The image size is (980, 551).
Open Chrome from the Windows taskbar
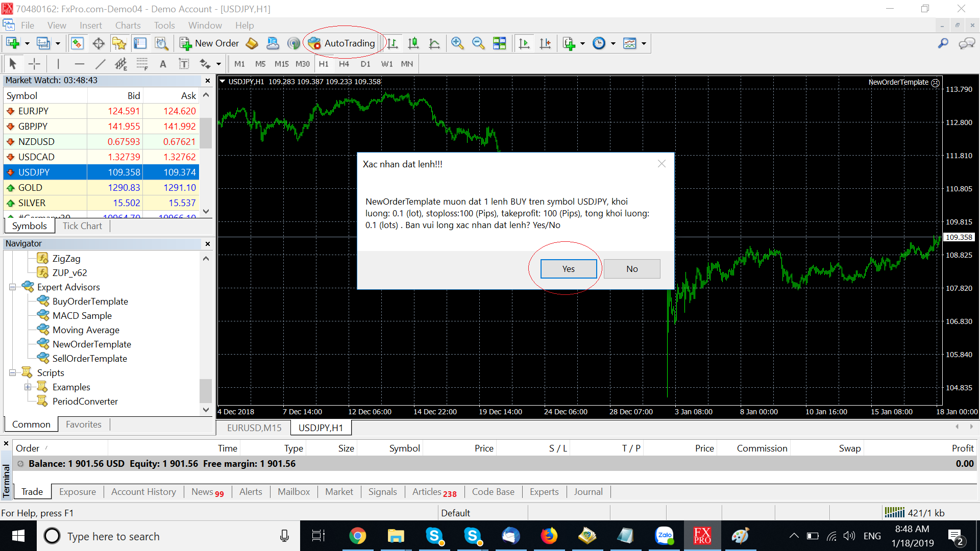click(x=357, y=536)
